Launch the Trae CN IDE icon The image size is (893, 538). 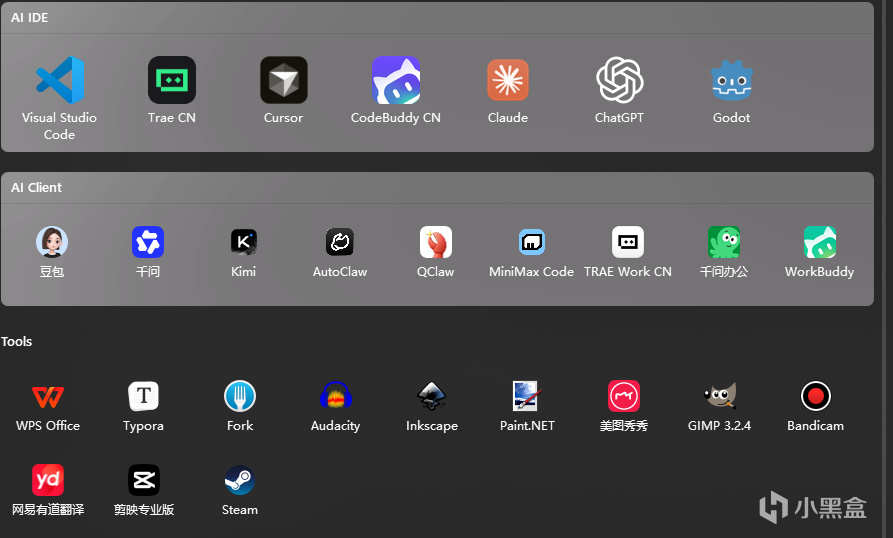tap(172, 80)
